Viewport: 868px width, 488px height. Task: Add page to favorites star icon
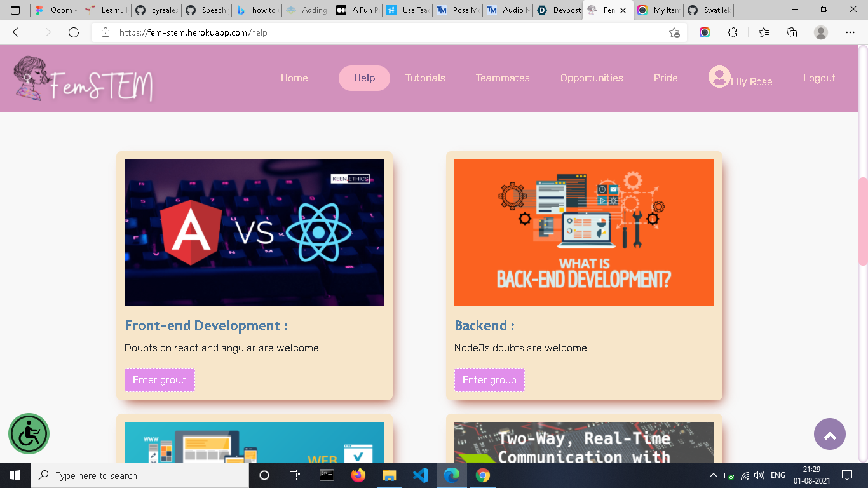pyautogui.click(x=674, y=32)
